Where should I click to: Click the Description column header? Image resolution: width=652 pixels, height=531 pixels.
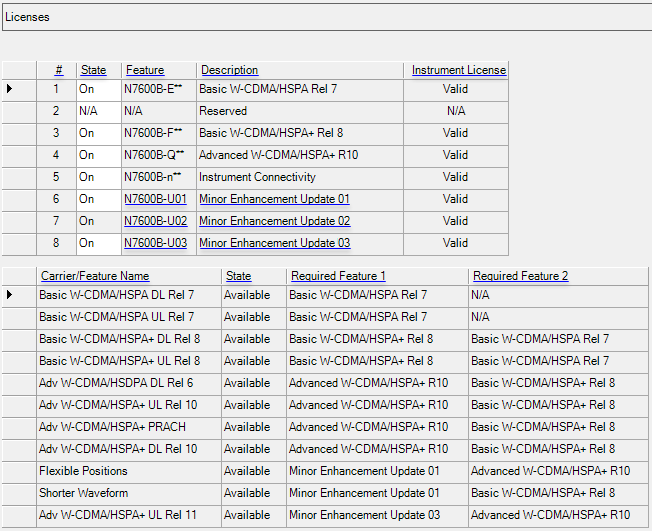coord(230,70)
